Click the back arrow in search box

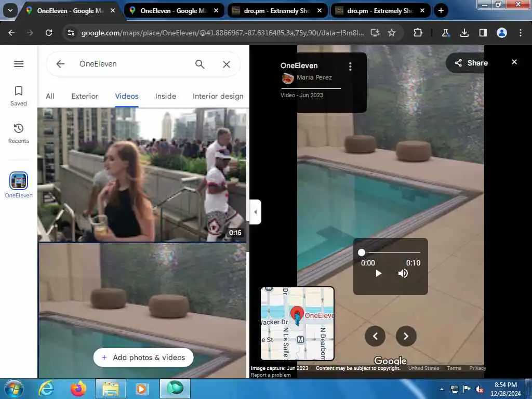click(x=60, y=64)
